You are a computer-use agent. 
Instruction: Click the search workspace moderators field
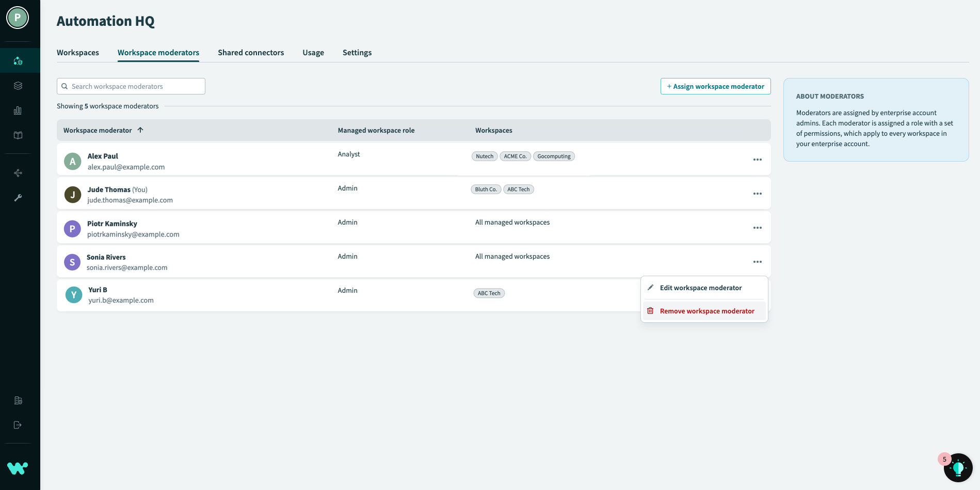pyautogui.click(x=131, y=86)
